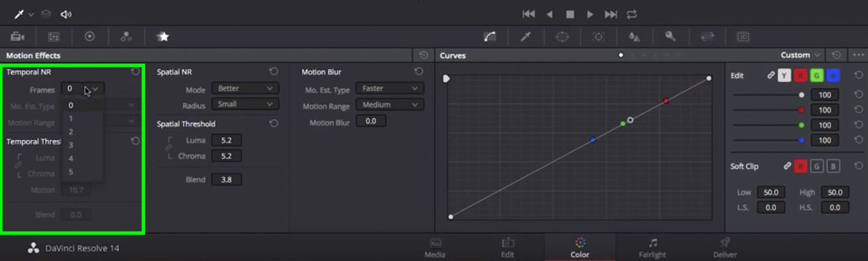This screenshot has width=868, height=261.
Task: Click the Spatial NR Blend value field
Action: [x=226, y=180]
